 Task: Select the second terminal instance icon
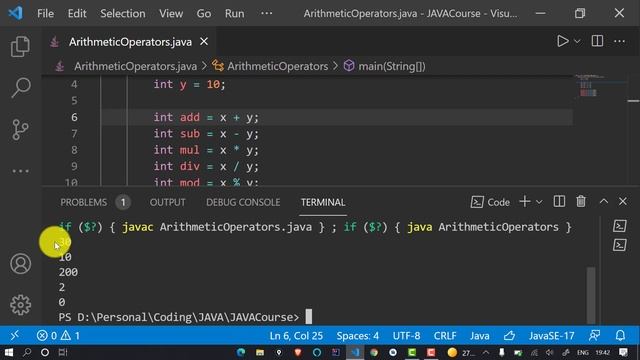click(x=620, y=245)
